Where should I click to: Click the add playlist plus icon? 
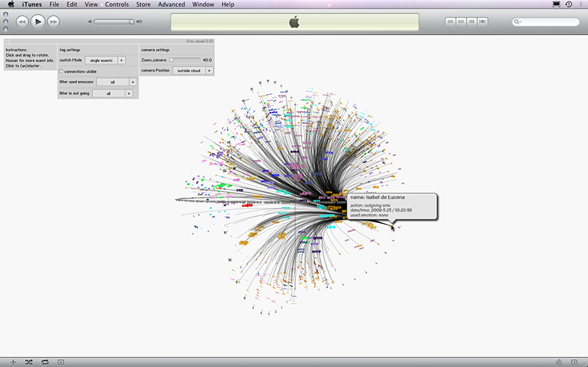point(13,362)
